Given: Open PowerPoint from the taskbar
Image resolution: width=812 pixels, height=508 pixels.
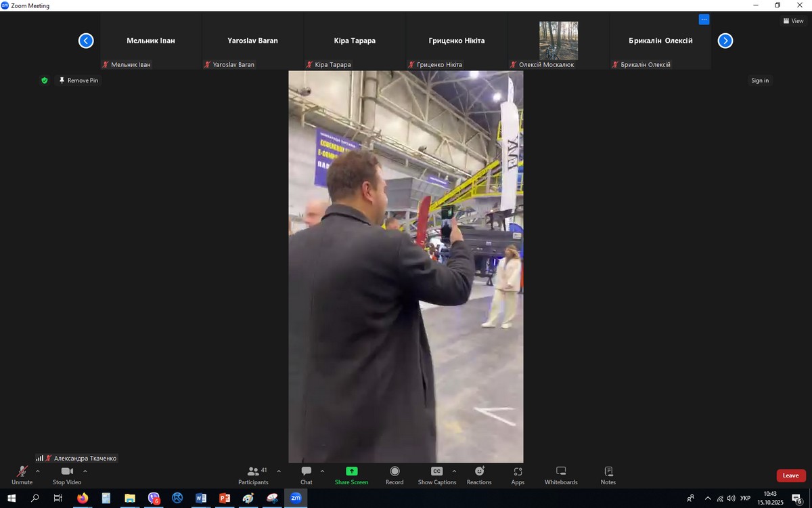Looking at the screenshot, I should pyautogui.click(x=225, y=499).
